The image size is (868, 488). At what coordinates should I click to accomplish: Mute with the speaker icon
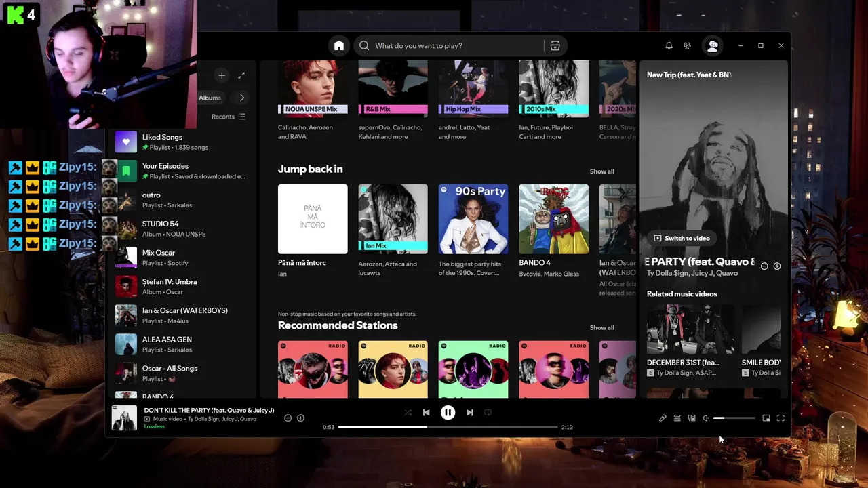pyautogui.click(x=705, y=418)
